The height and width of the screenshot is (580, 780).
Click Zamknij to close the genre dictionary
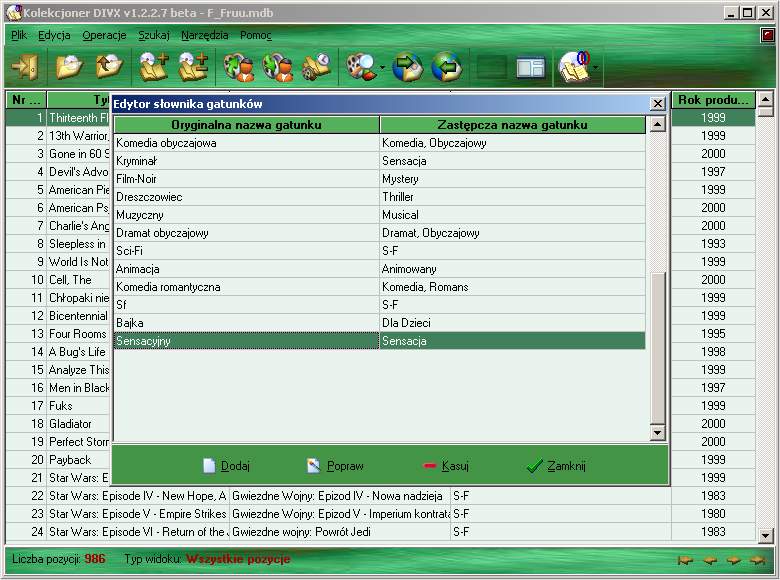coord(556,466)
